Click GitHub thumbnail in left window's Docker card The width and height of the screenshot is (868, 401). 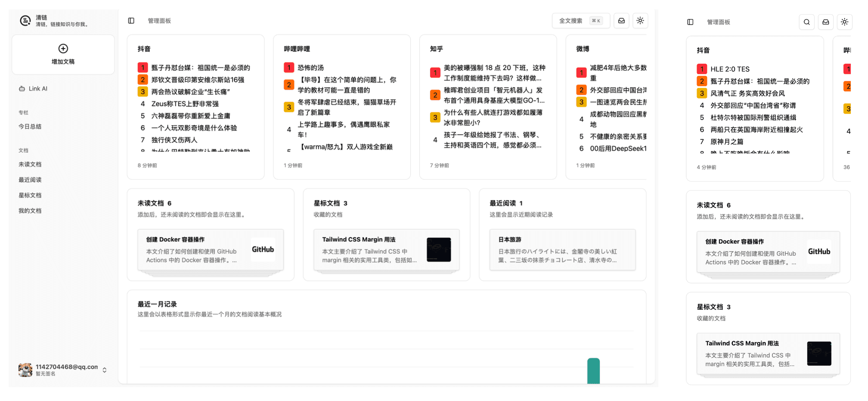click(x=263, y=249)
